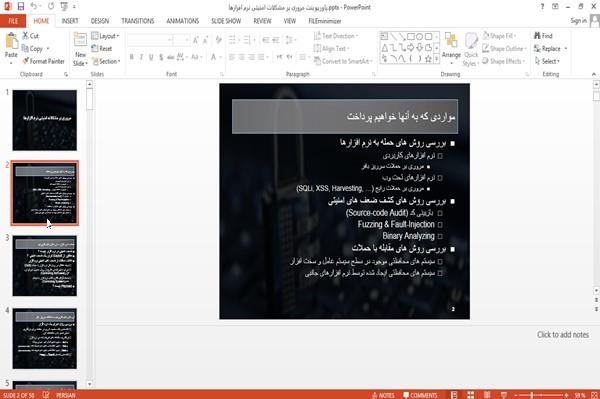
Task: Click the Save icon in title bar
Action: (x=21, y=7)
